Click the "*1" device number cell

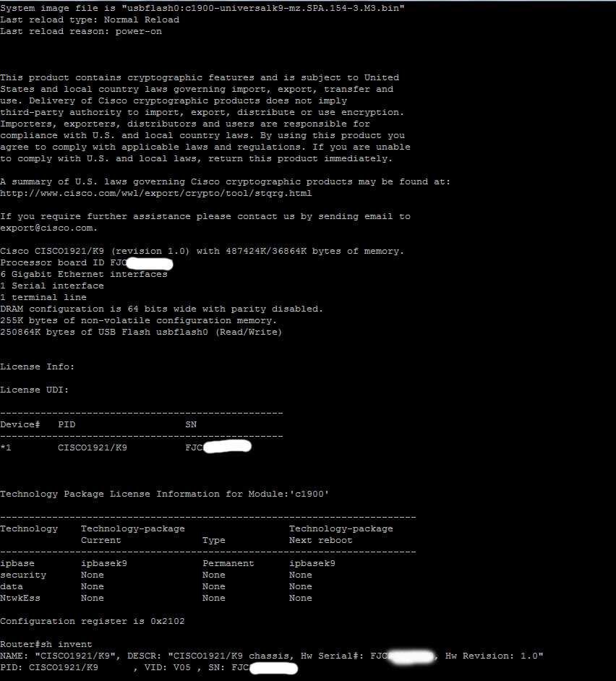click(6, 447)
